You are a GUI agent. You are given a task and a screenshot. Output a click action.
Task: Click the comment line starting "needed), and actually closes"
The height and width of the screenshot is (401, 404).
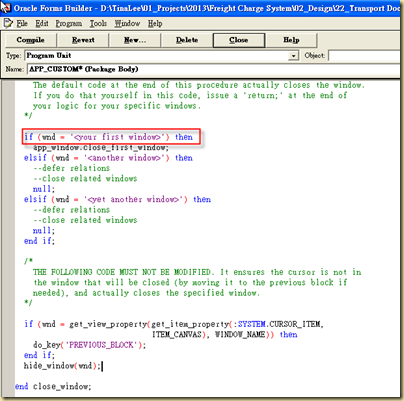pos(146,293)
